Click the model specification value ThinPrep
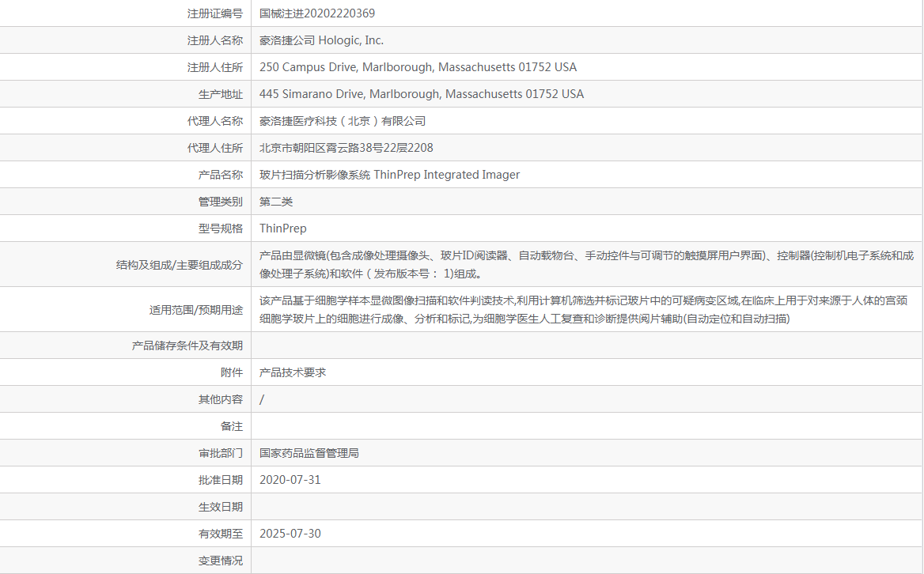 point(283,228)
